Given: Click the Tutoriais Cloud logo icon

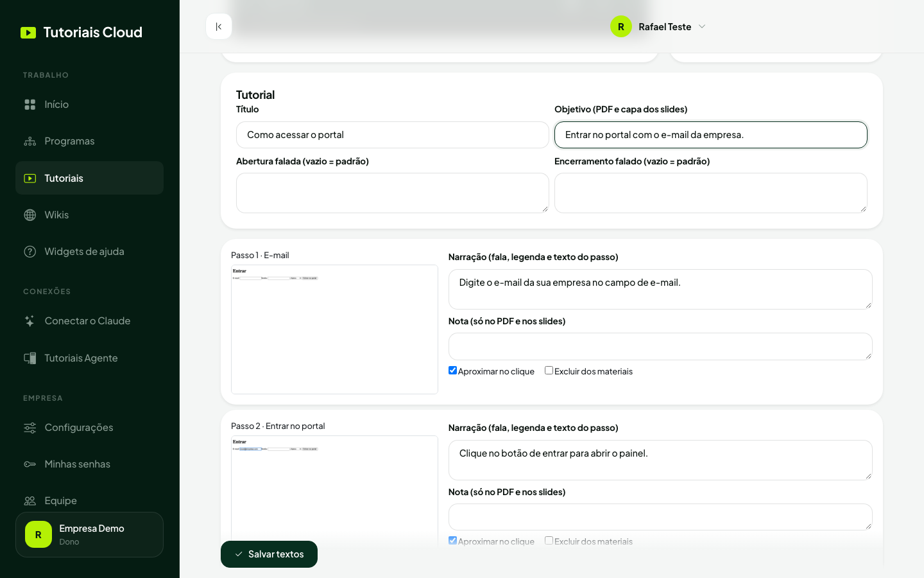Looking at the screenshot, I should click(x=28, y=33).
